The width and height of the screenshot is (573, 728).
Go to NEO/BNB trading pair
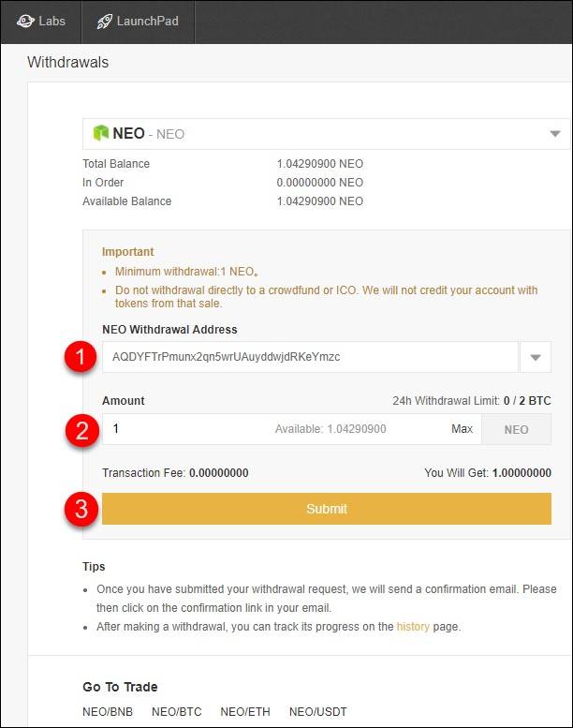108,712
